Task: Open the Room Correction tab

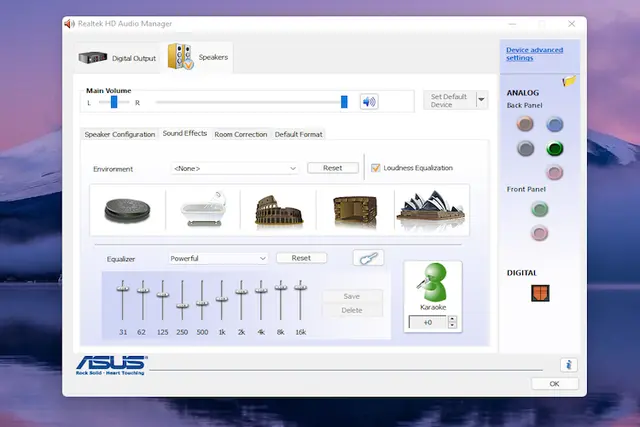Action: point(241,134)
